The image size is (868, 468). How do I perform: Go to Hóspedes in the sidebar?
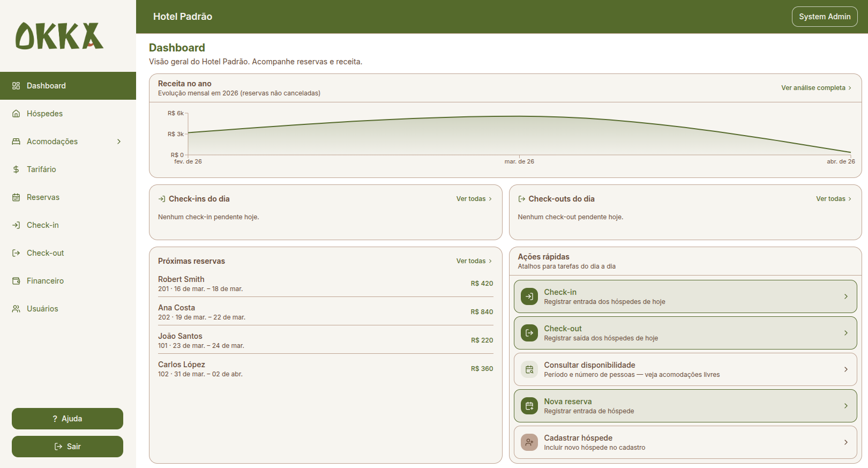68,114
